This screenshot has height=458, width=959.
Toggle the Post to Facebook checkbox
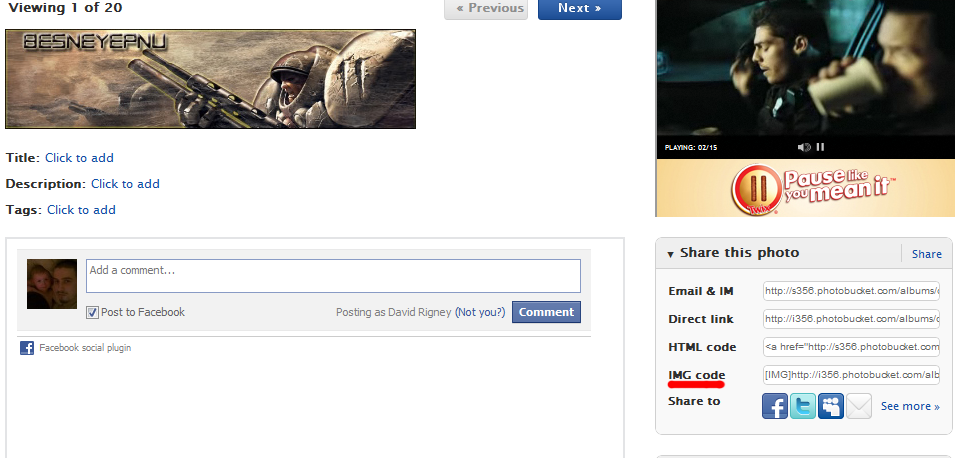click(92, 312)
